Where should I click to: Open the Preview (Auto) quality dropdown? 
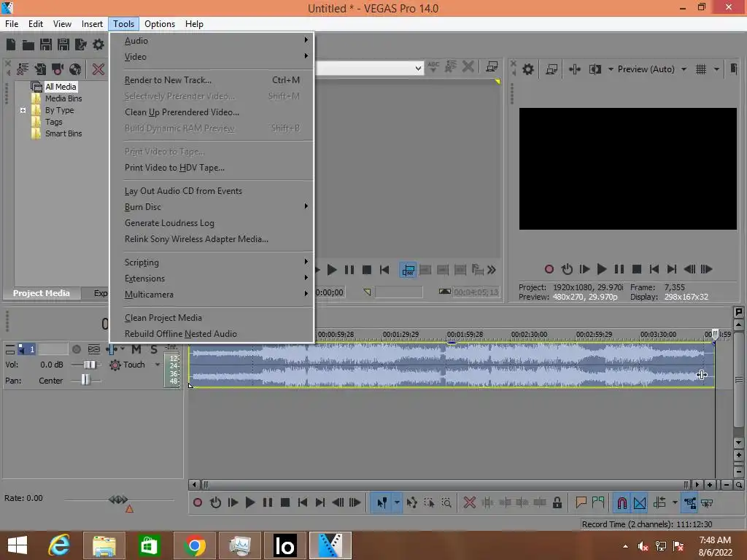click(684, 69)
